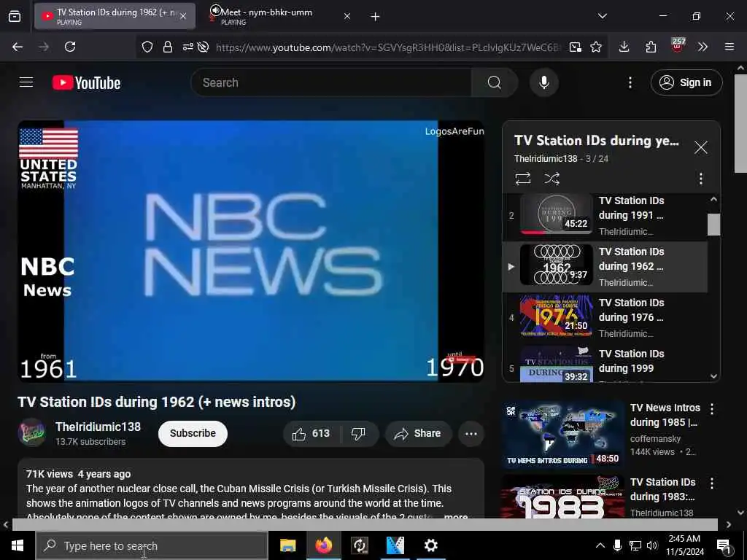Open options for TV News Intros 1985 video
The width and height of the screenshot is (747, 560).
pyautogui.click(x=712, y=409)
